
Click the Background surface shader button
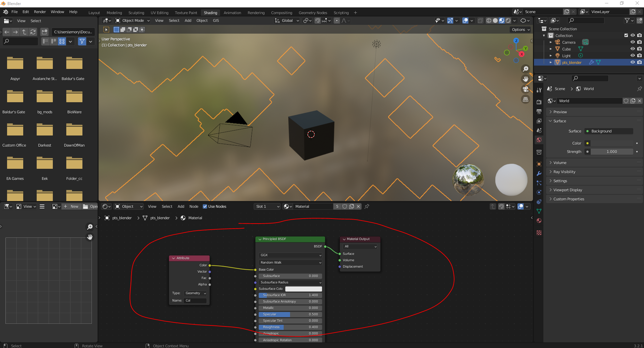point(609,131)
